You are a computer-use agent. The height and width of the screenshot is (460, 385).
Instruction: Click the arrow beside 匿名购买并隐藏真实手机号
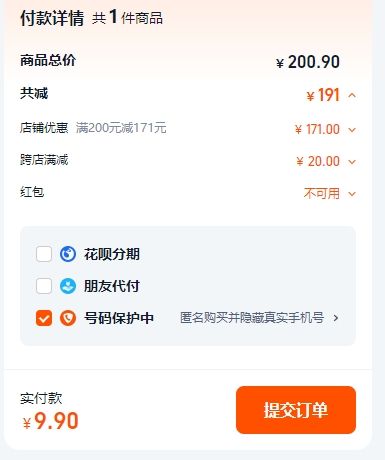[x=336, y=318]
